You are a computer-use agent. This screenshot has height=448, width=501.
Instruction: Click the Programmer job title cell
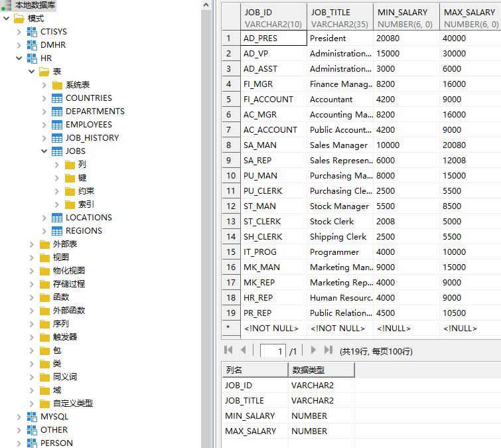(340, 252)
